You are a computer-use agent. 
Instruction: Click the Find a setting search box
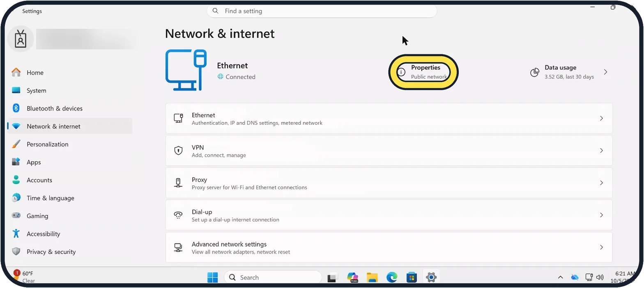pyautogui.click(x=322, y=11)
